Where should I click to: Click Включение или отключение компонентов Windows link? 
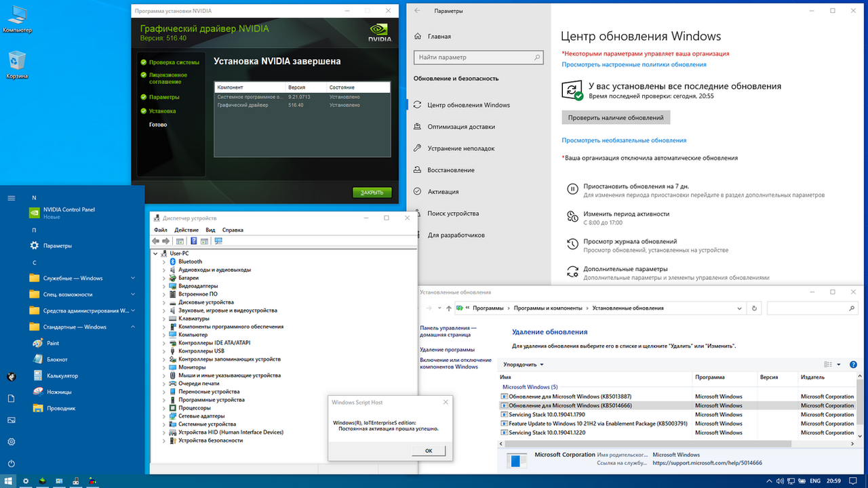456,363
